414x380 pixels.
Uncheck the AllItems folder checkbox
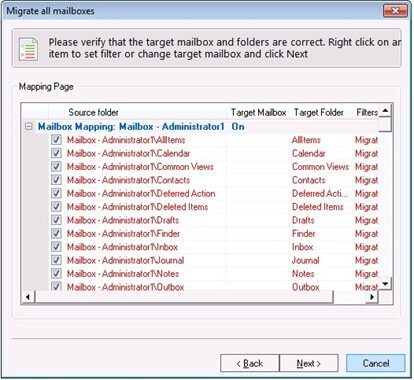[56, 140]
